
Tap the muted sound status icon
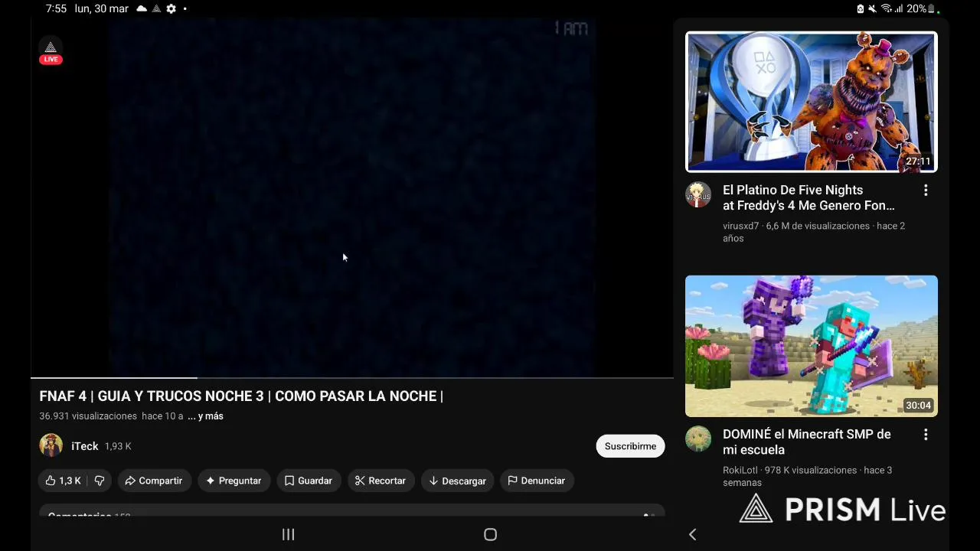(x=872, y=8)
